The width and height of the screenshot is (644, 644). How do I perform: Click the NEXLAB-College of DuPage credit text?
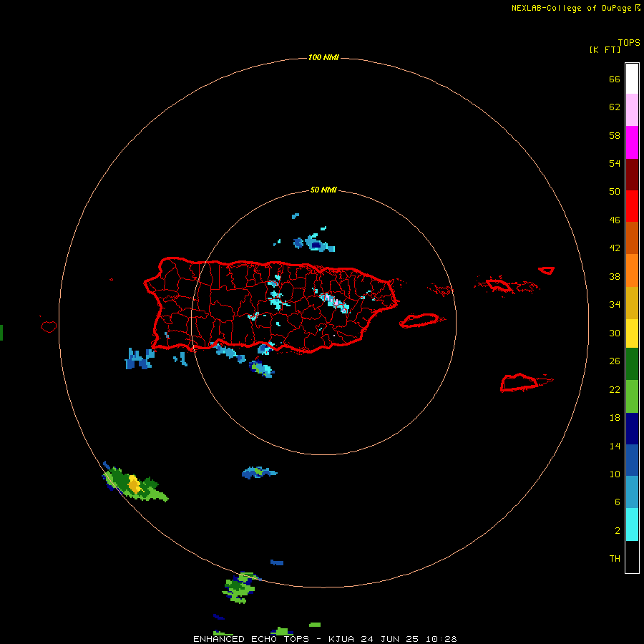click(x=571, y=8)
